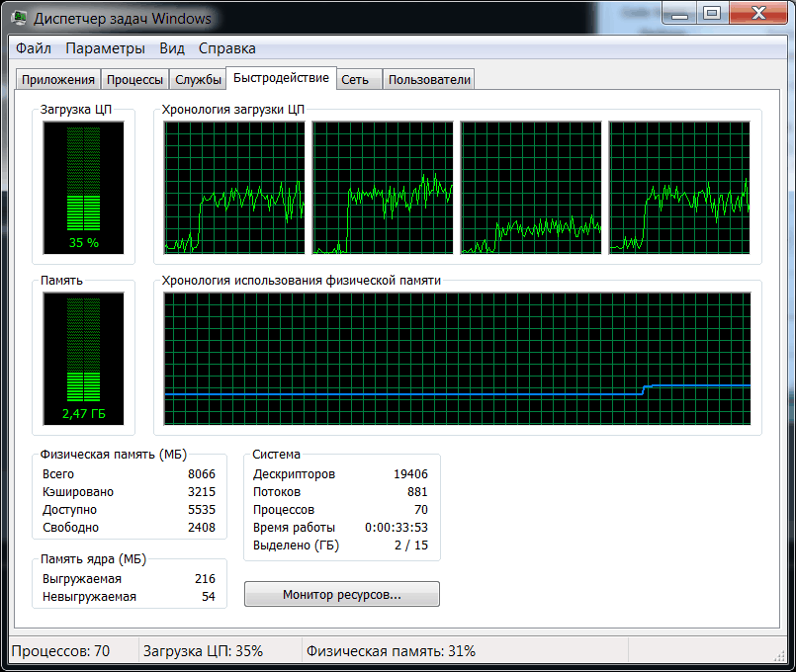Close the Task Manager window

[757, 13]
